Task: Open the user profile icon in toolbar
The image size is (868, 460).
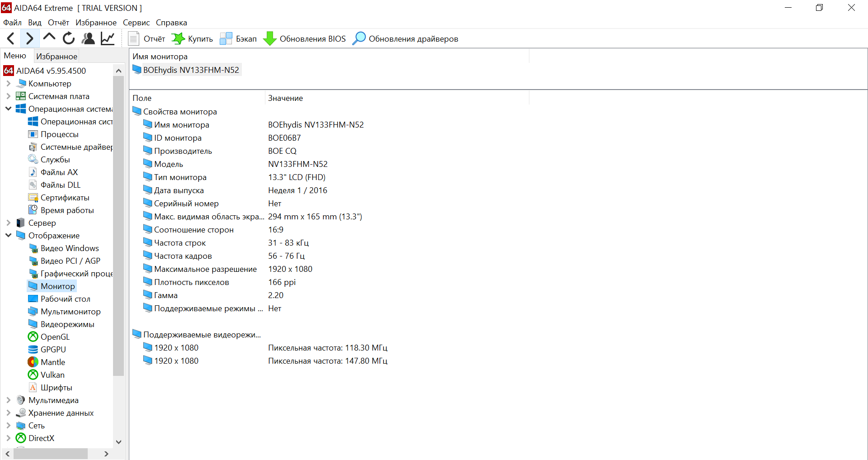Action: (88, 38)
